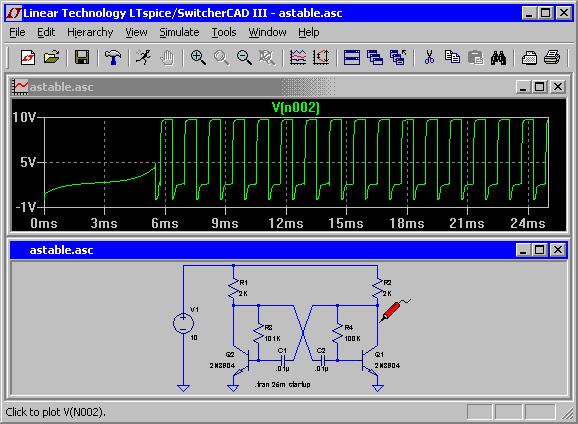Click the Paste clipboard icon
The image size is (578, 424).
476,58
